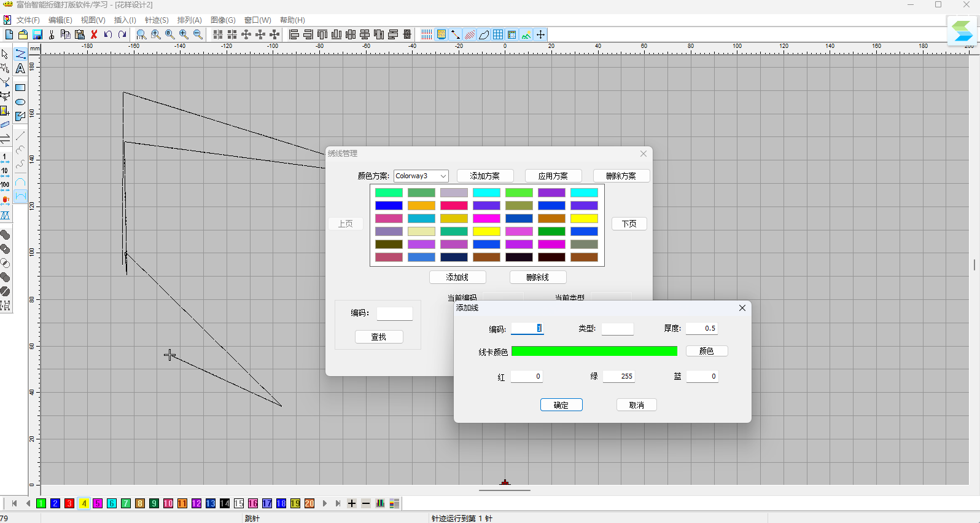Click the paste clipboard icon

point(79,34)
